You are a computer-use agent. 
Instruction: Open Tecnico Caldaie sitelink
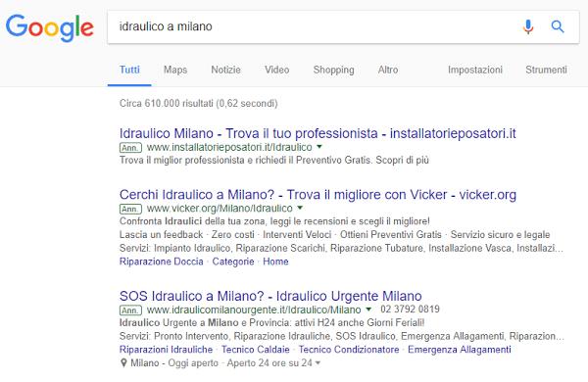pyautogui.click(x=256, y=350)
